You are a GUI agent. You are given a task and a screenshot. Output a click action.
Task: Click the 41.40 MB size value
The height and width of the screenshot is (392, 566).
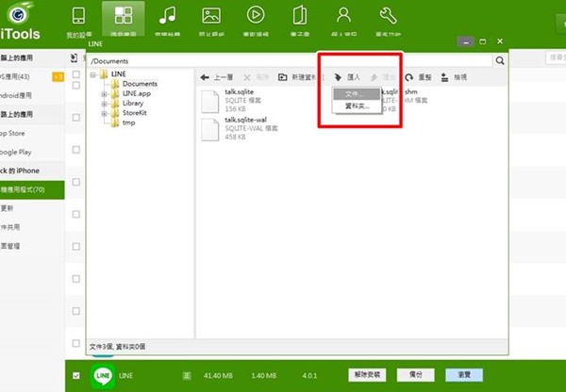pos(218,376)
